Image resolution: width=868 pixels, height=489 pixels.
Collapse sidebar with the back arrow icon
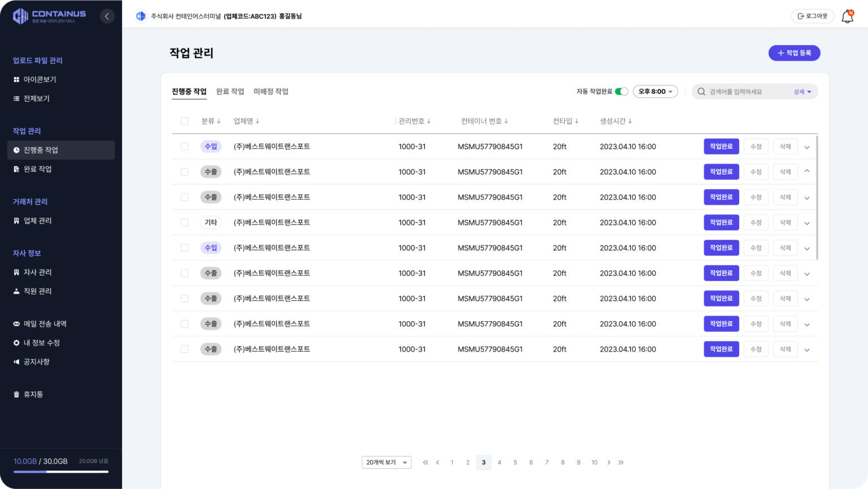click(107, 16)
